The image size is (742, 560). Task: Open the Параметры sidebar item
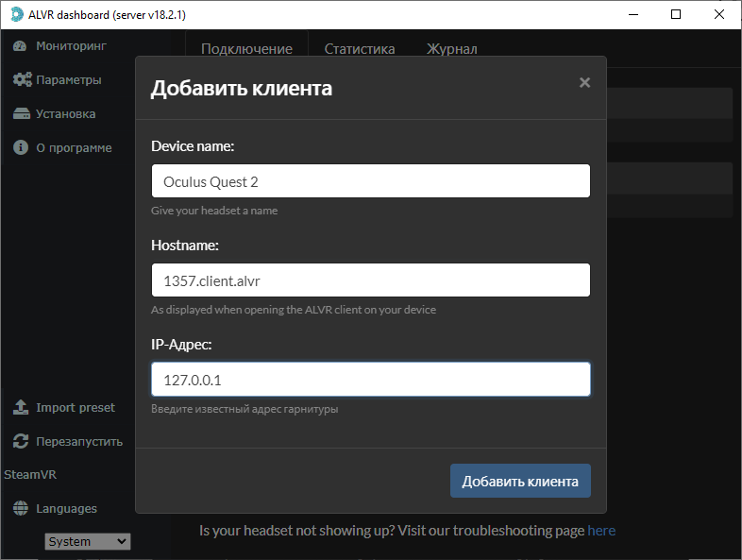(x=69, y=79)
